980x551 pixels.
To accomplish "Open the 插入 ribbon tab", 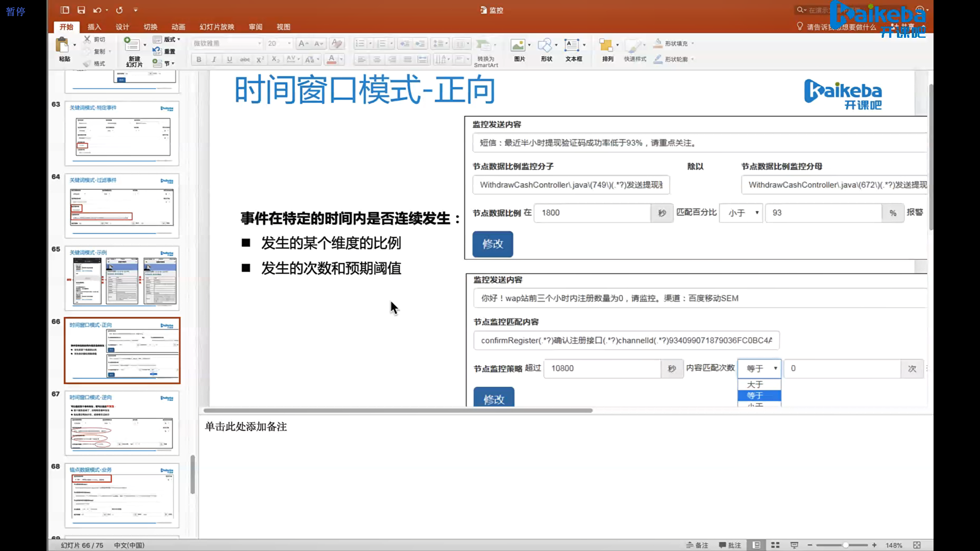I will [x=94, y=27].
